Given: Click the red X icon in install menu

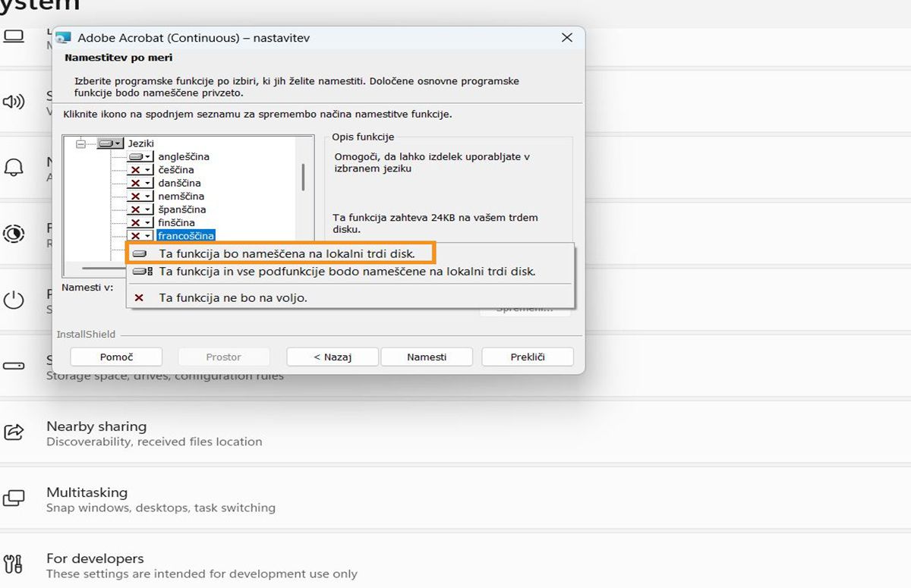Looking at the screenshot, I should [139, 298].
